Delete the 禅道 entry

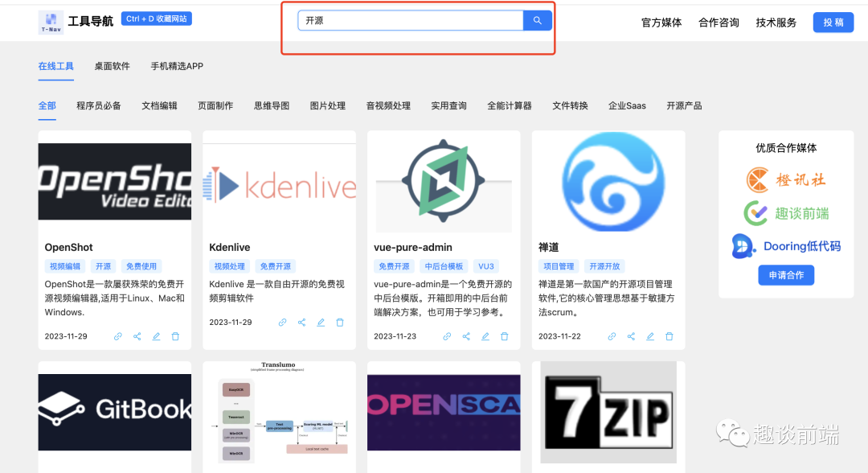click(x=669, y=336)
